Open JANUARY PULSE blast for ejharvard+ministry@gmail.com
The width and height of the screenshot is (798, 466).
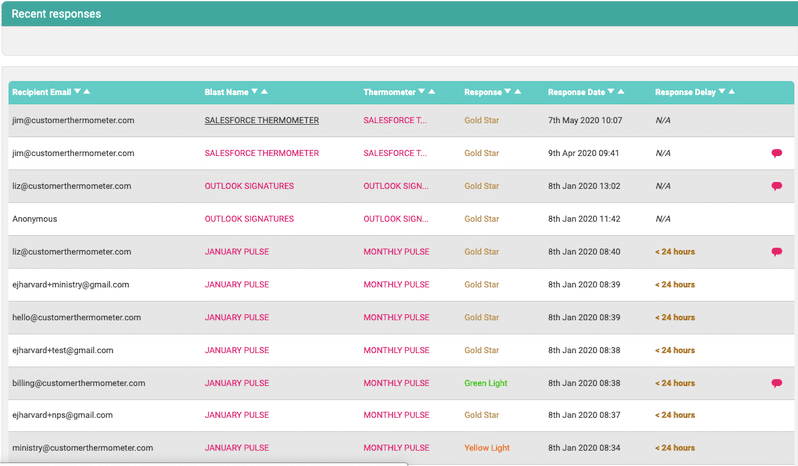coord(237,284)
